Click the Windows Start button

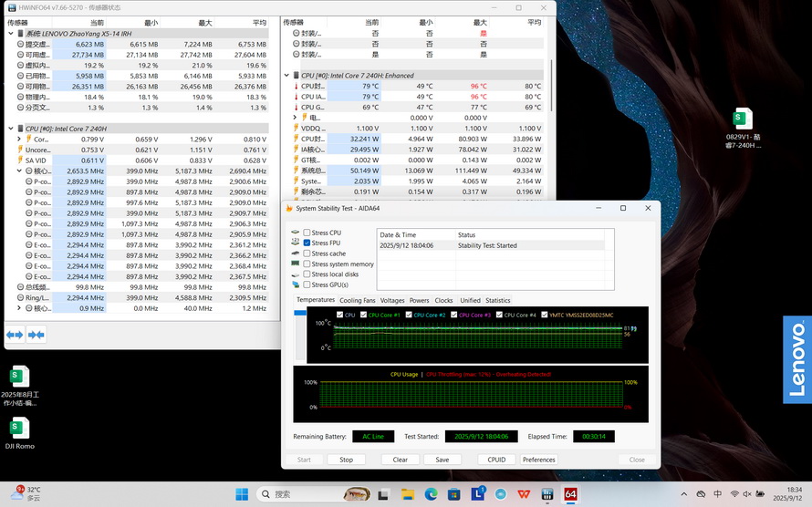(242, 494)
